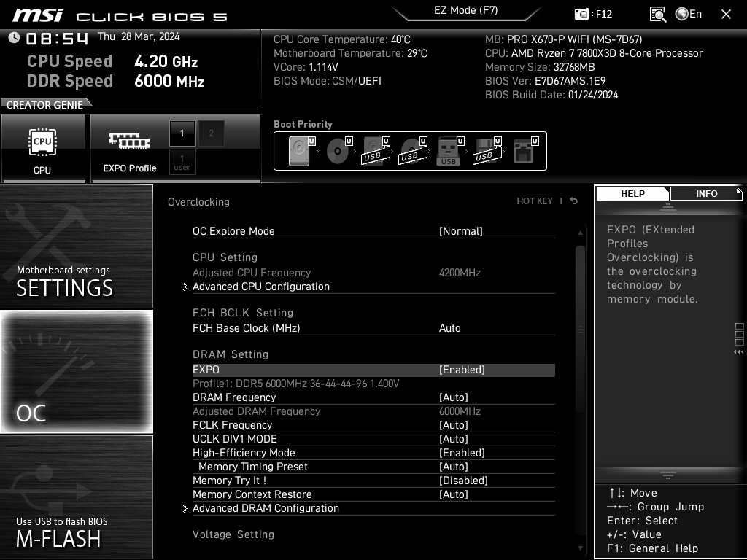This screenshot has width=747, height=560.
Task: Close BIOS with the X icon
Action: [726, 15]
